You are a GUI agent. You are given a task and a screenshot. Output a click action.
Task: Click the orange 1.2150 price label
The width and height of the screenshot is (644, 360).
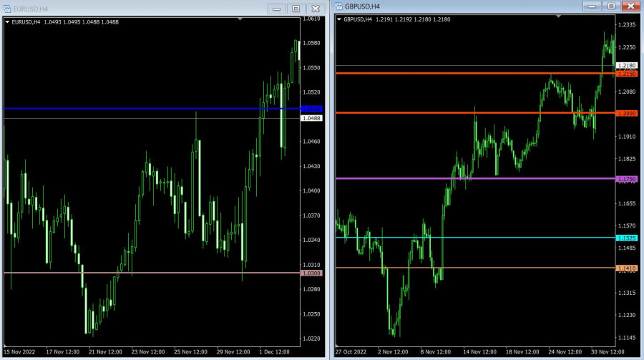(x=626, y=74)
